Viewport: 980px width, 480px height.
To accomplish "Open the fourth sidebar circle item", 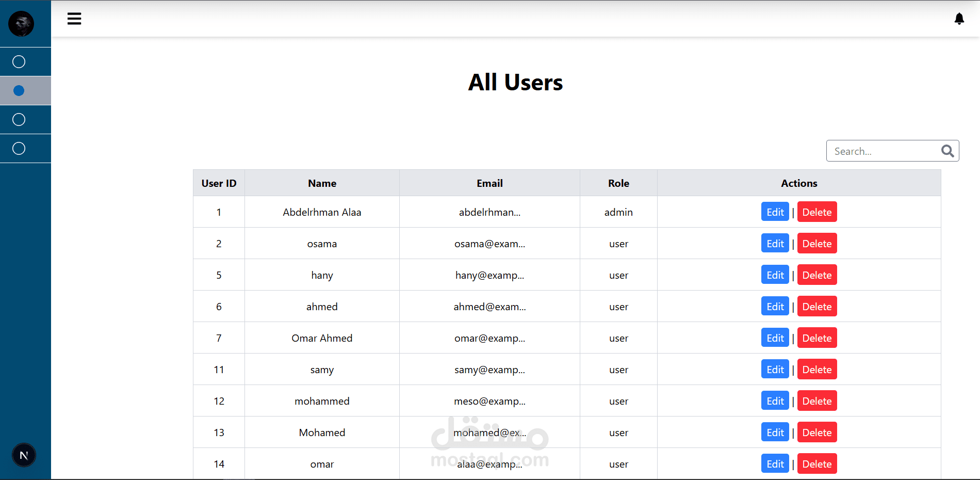I will click(x=19, y=149).
